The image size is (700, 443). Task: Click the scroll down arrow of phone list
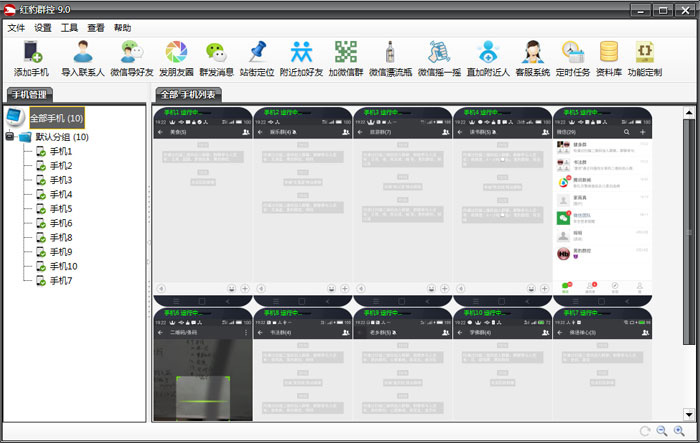tap(689, 414)
